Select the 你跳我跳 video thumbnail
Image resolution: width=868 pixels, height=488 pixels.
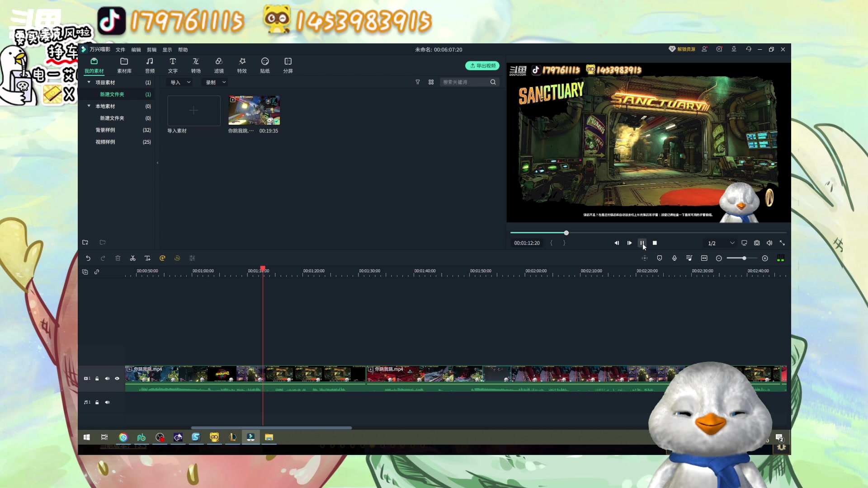point(254,110)
